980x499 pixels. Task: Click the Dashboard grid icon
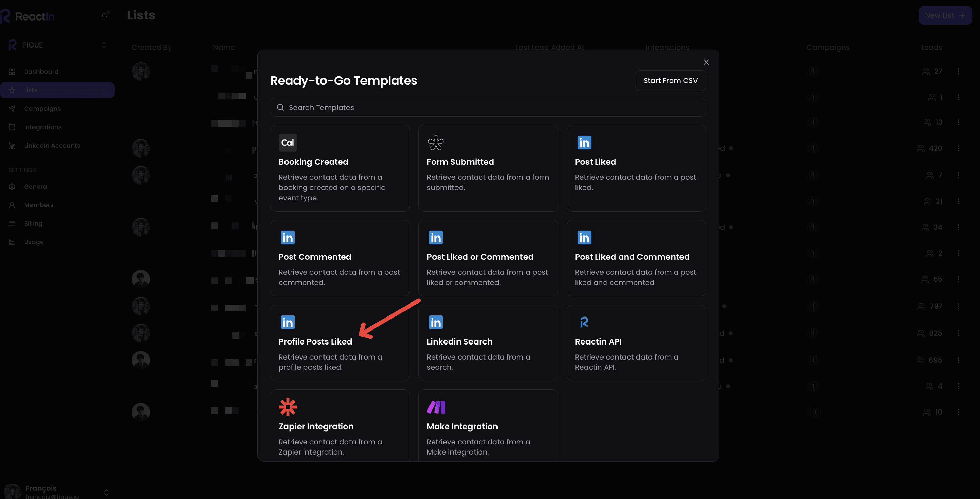(12, 72)
